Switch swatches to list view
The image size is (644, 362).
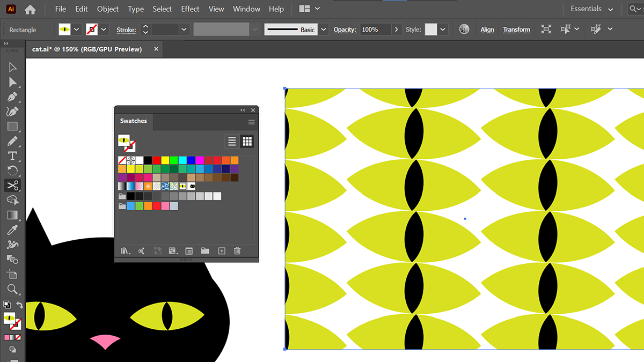pyautogui.click(x=232, y=141)
